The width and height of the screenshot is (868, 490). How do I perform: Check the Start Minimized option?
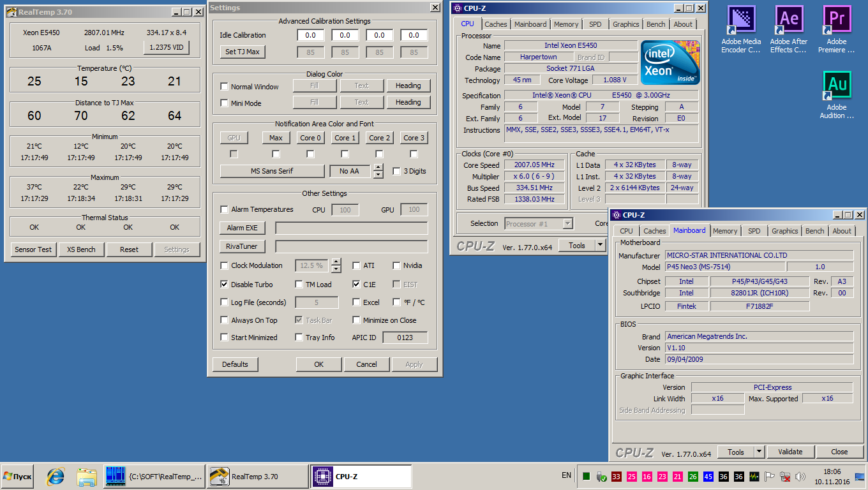tap(225, 338)
